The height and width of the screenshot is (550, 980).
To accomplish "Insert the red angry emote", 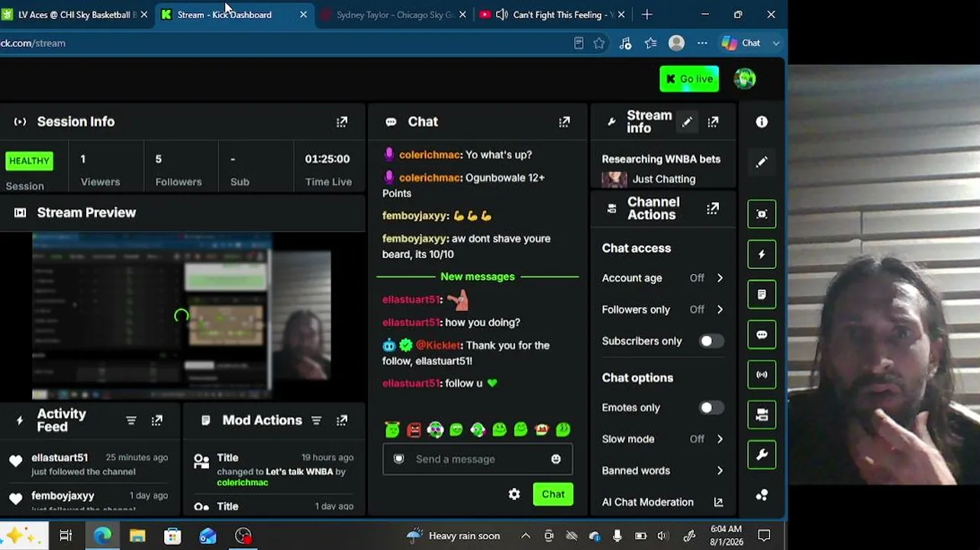I will point(414,430).
